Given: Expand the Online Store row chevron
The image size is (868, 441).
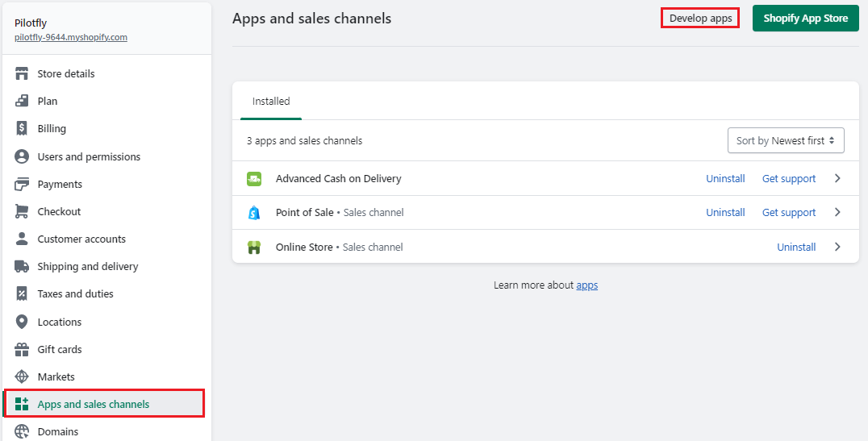Looking at the screenshot, I should pyautogui.click(x=837, y=248).
